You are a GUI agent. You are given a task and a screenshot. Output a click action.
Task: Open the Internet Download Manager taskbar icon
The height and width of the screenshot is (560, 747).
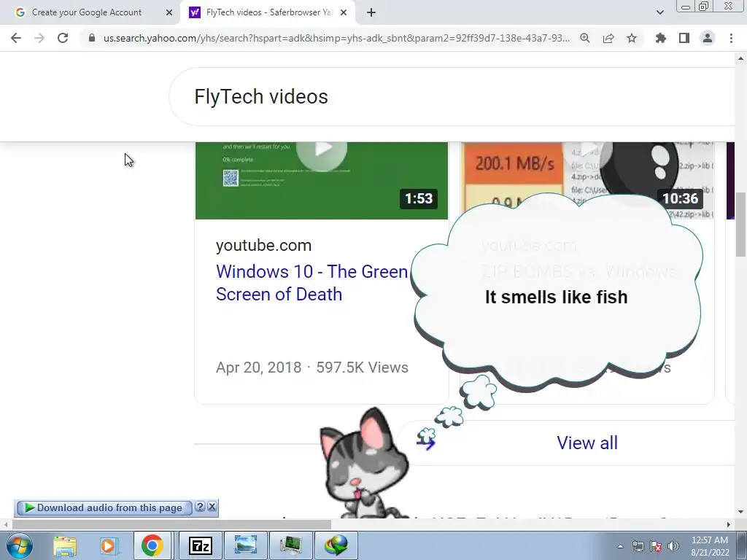tap(336, 545)
